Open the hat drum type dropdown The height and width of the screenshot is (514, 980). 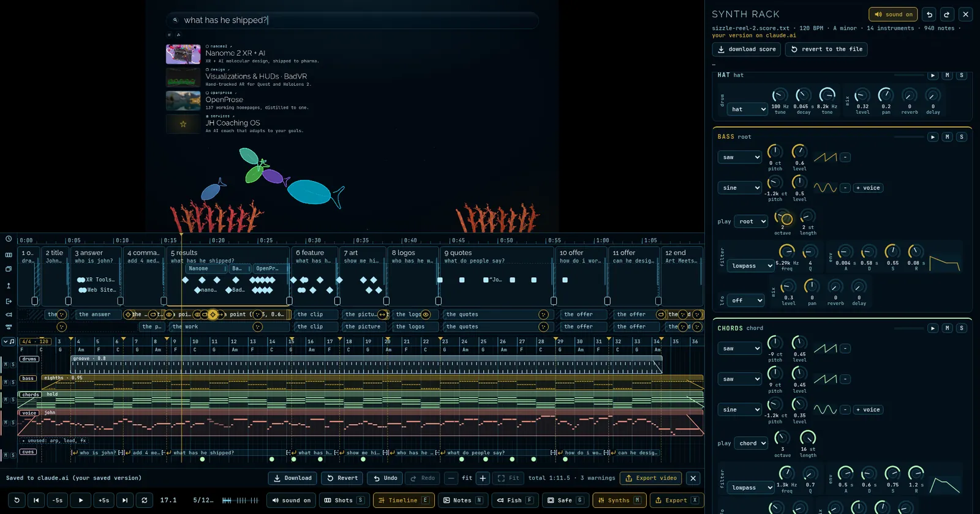748,109
